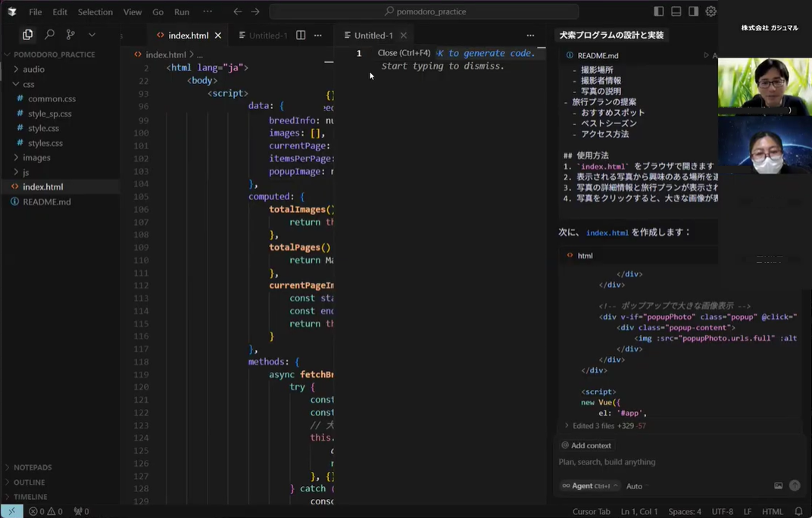Image resolution: width=812 pixels, height=518 pixels.
Task: Show more sidebar views chevron
Action: (x=92, y=35)
